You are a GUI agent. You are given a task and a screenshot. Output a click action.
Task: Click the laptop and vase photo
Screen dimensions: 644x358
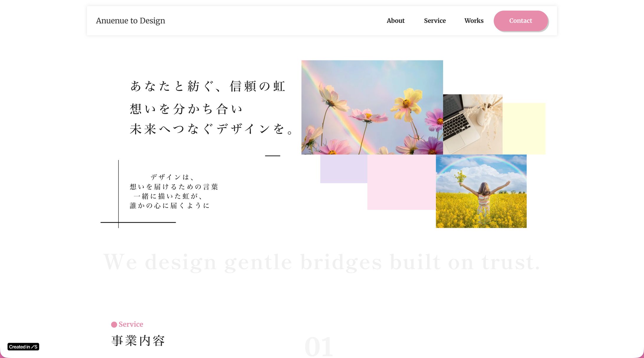[x=472, y=124]
